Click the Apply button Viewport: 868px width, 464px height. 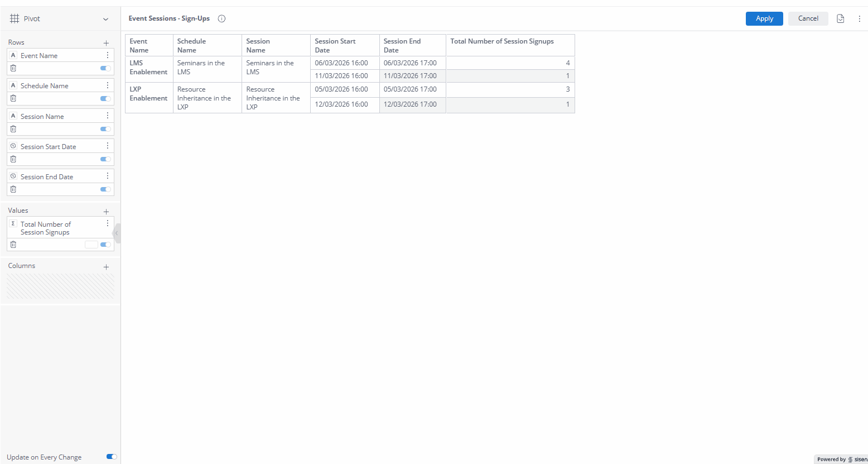pyautogui.click(x=764, y=18)
